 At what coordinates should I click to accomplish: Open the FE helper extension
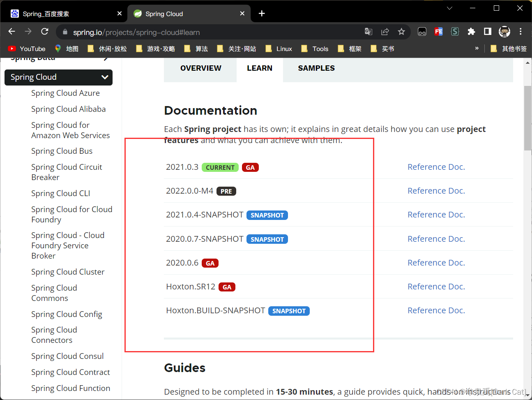pyautogui.click(x=439, y=32)
